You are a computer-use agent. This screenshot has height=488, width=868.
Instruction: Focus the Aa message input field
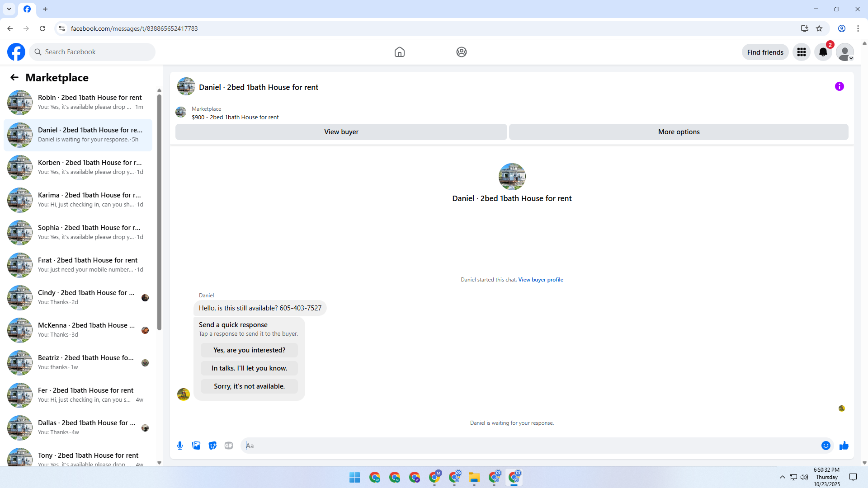(529, 446)
